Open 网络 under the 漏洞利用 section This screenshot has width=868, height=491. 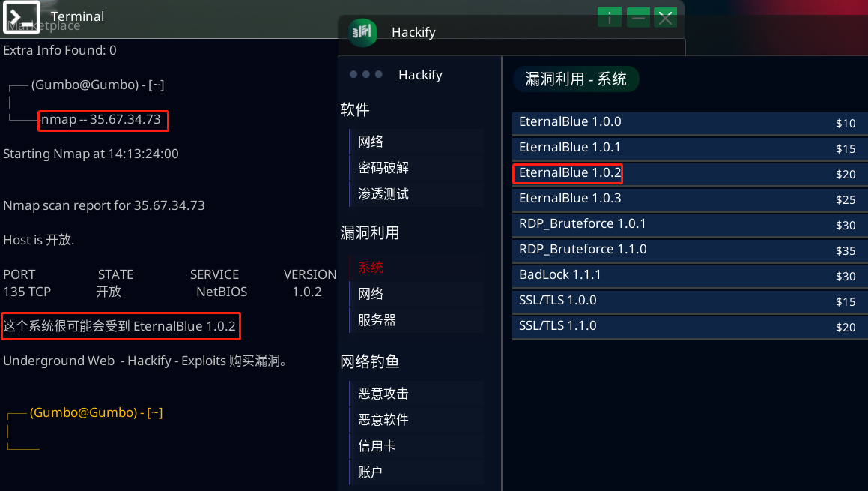(417, 294)
